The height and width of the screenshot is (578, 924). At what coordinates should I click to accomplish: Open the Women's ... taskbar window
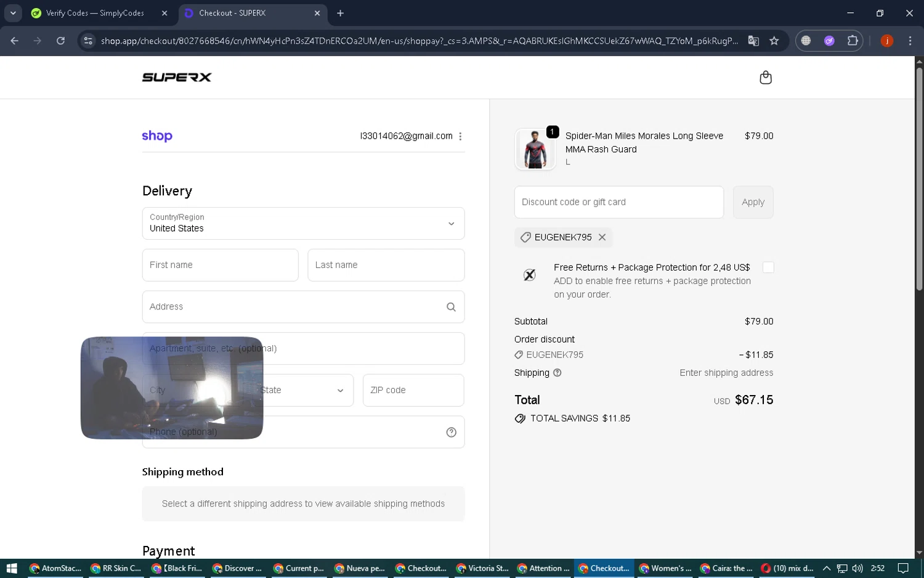[x=666, y=568]
